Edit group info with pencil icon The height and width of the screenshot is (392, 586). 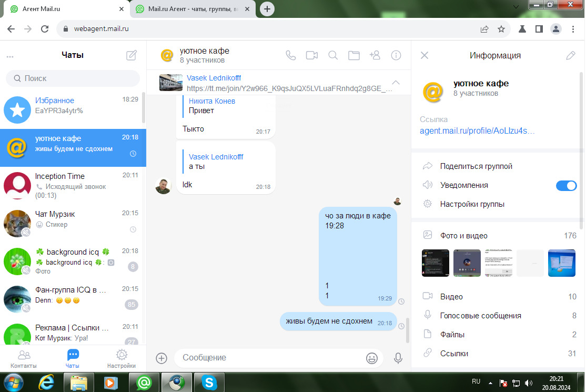[570, 55]
